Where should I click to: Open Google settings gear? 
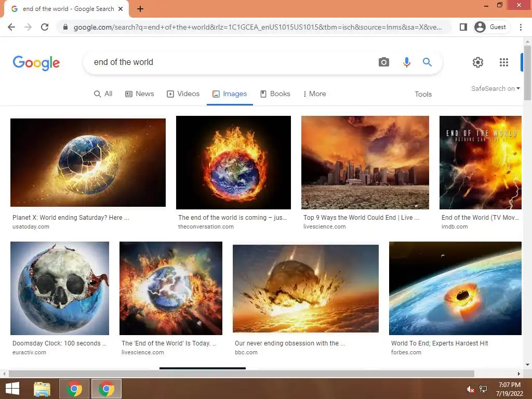point(478,62)
